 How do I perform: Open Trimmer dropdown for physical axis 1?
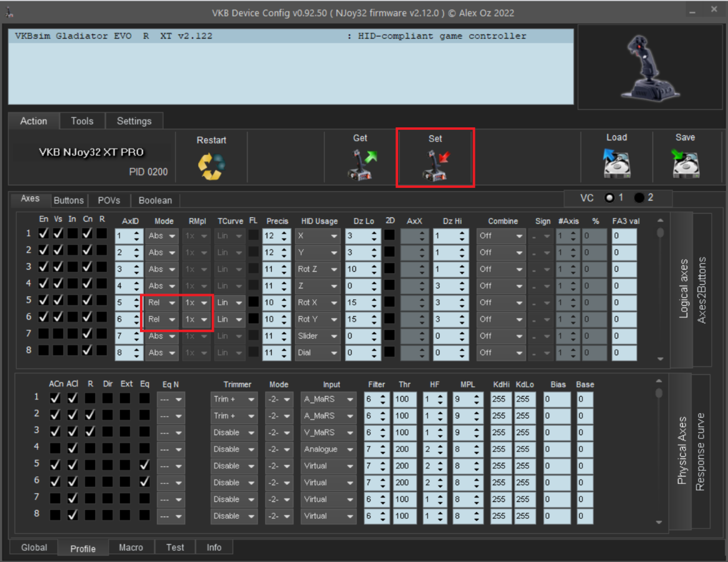234,399
